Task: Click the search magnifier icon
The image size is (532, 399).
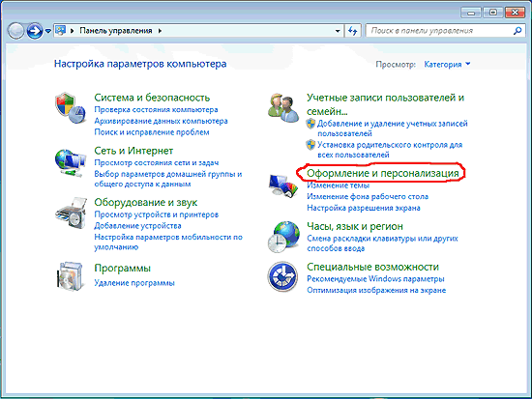Action: [517, 31]
